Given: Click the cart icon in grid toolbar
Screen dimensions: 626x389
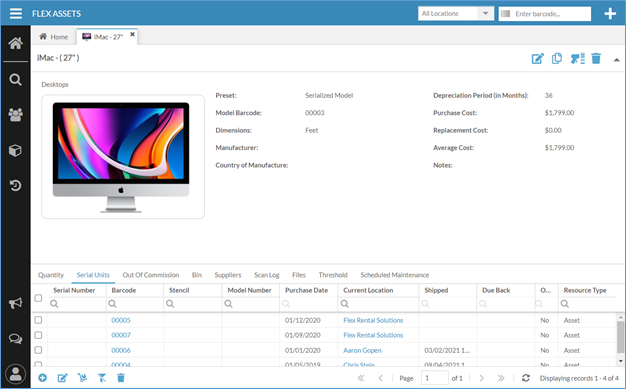Looking at the screenshot, I should [82, 377].
